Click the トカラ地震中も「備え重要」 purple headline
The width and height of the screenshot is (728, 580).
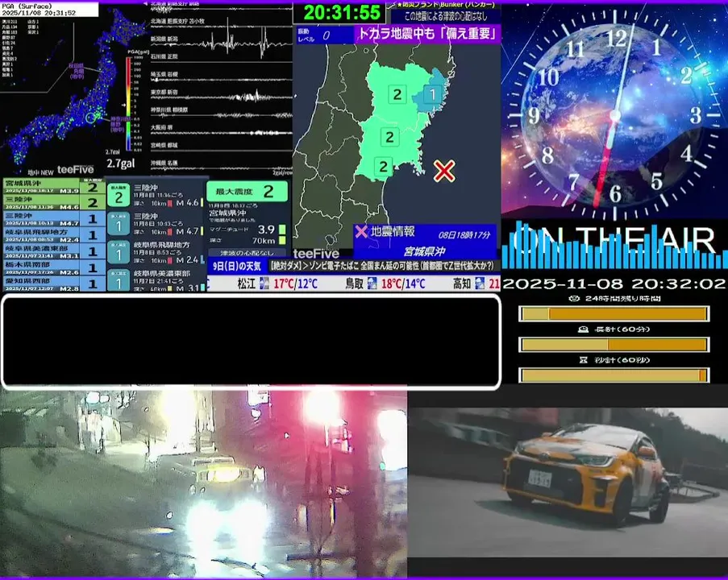click(x=426, y=34)
